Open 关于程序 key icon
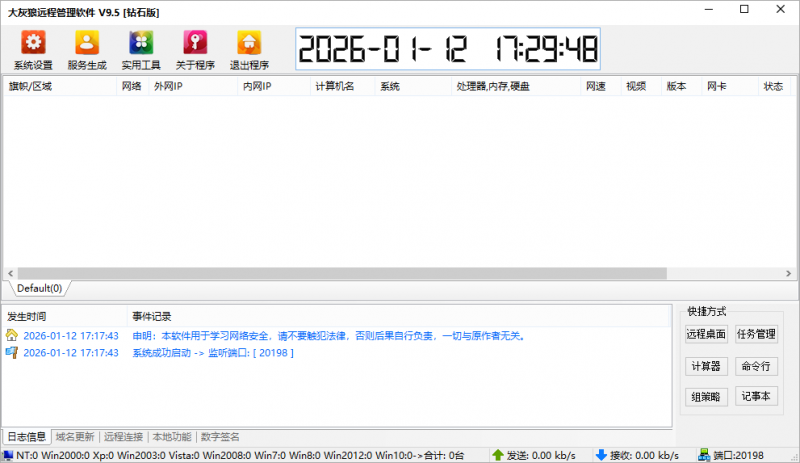The width and height of the screenshot is (800, 463). point(195,42)
